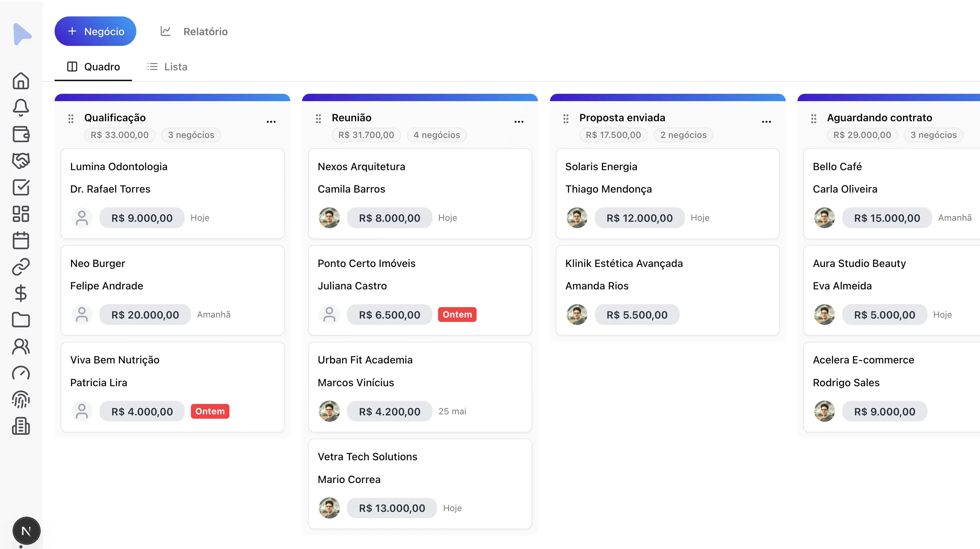
Task: Click unassigned owner icon on Viva Bem Nutrição
Action: [x=82, y=411]
